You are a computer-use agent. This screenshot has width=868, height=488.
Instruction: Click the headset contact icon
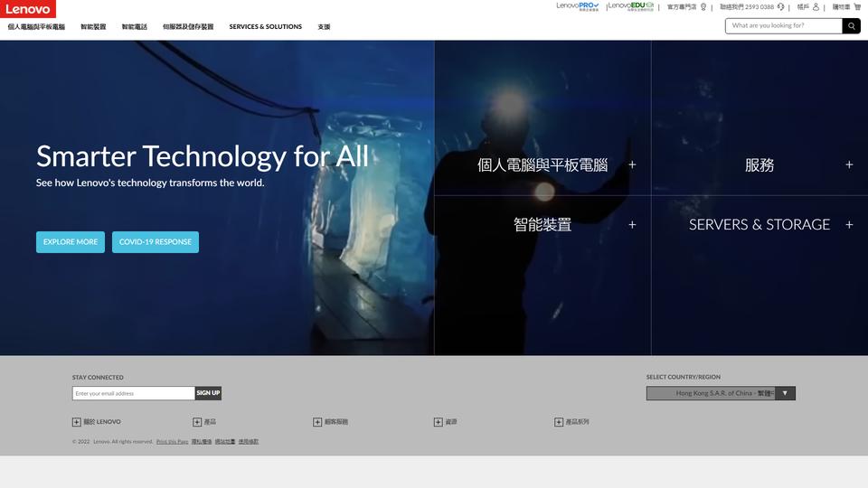(x=780, y=7)
